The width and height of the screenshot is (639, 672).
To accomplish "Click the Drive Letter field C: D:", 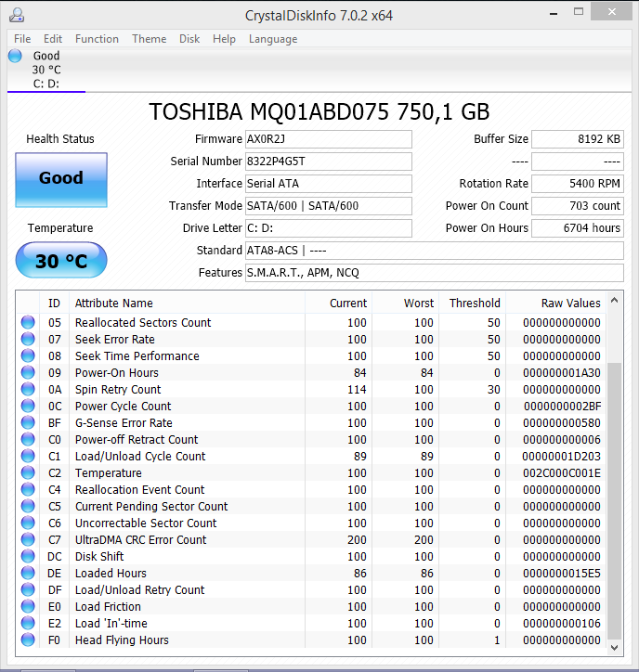I will click(x=329, y=228).
